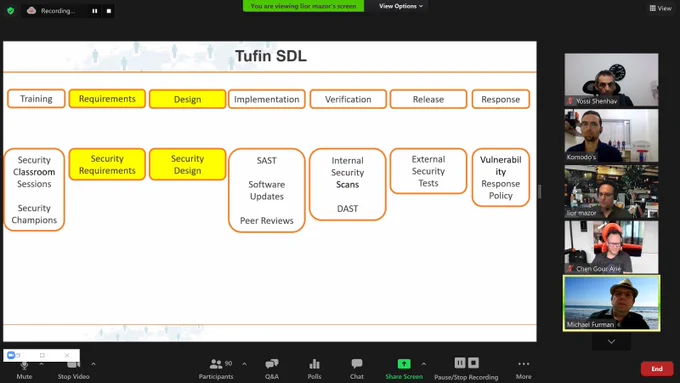Click the DAST text
Image resolution: width=680 pixels, height=383 pixels.
tap(348, 209)
